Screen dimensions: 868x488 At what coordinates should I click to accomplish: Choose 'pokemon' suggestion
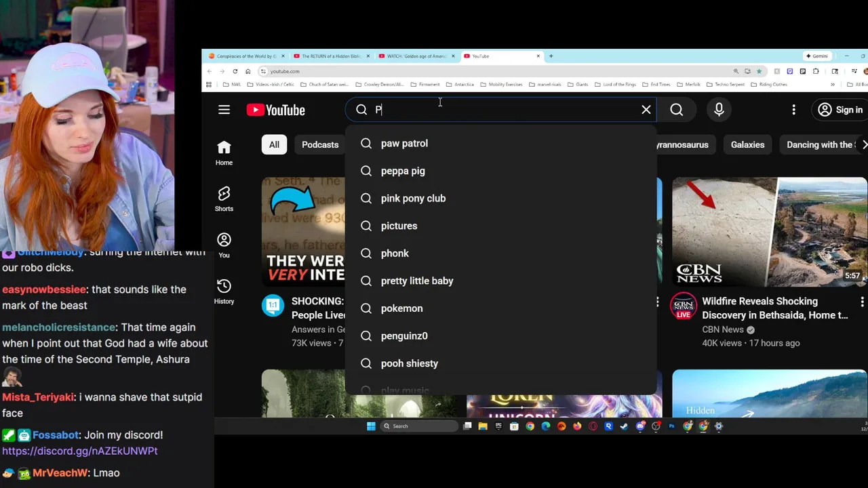pyautogui.click(x=500, y=308)
